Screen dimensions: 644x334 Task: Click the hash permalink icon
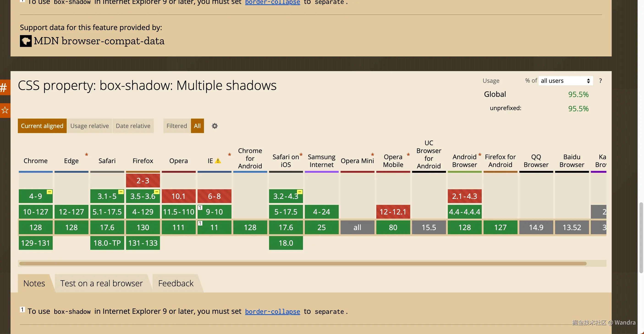tap(4, 87)
